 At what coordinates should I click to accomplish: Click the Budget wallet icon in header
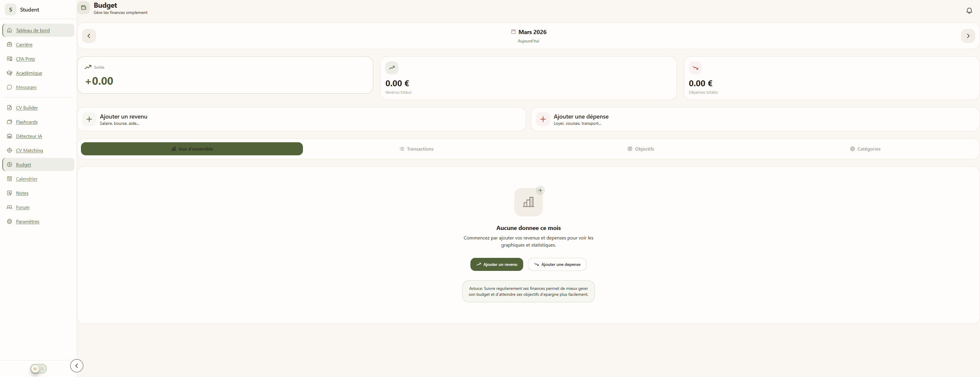(x=84, y=8)
